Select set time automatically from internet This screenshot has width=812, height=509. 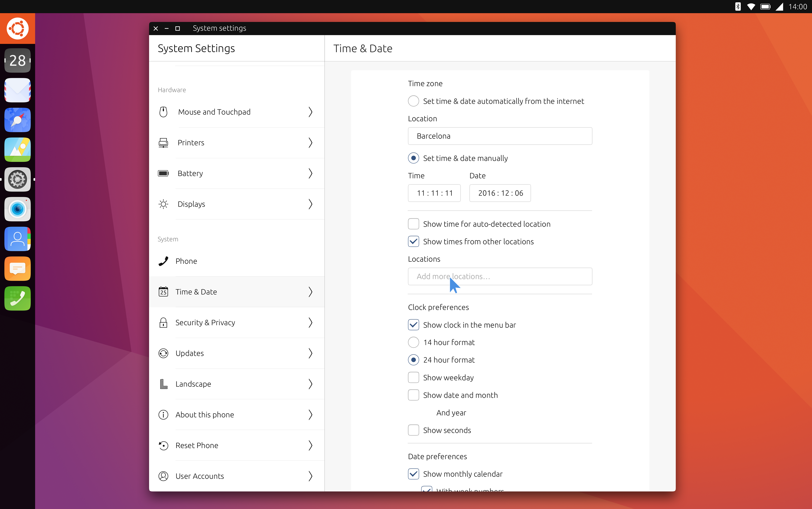pyautogui.click(x=414, y=101)
